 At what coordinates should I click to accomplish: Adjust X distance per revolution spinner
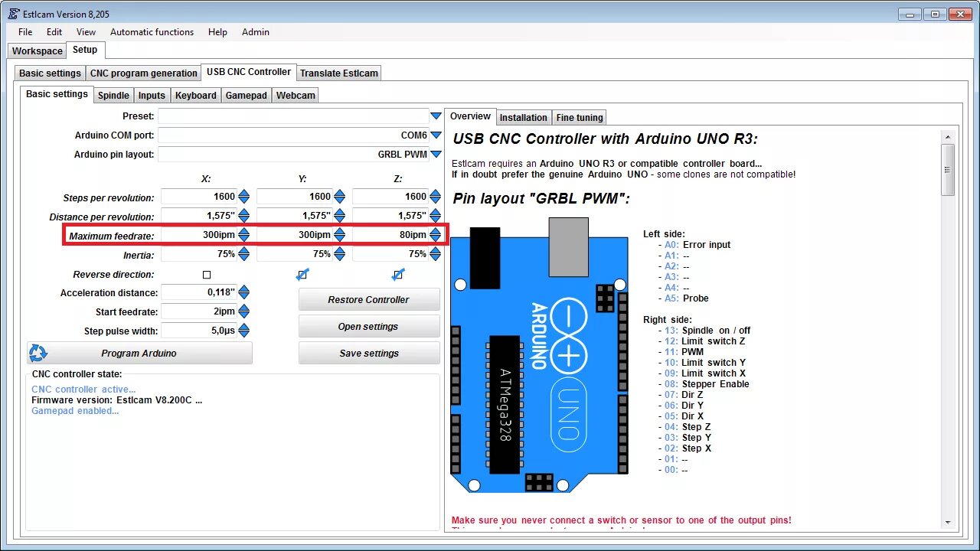(x=243, y=216)
